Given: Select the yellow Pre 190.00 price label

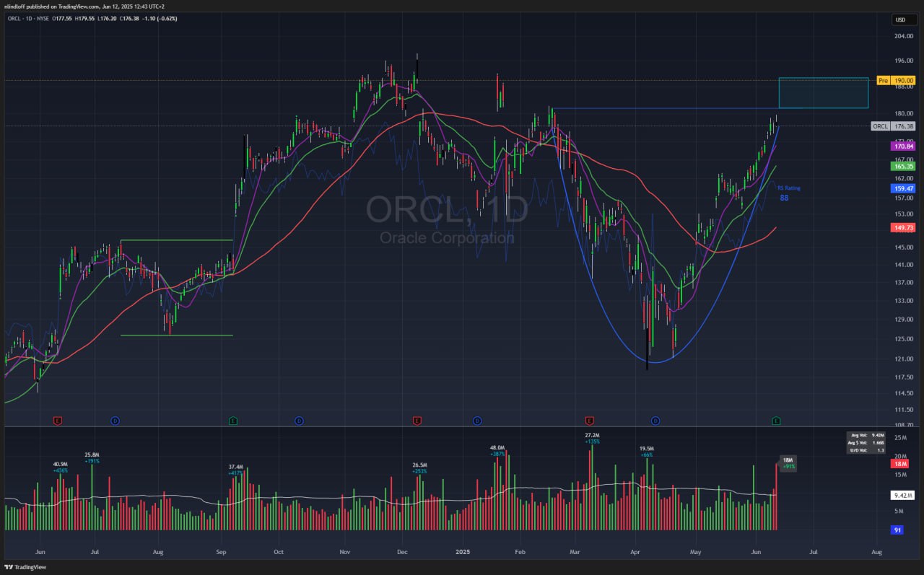Looking at the screenshot, I should tap(896, 80).
